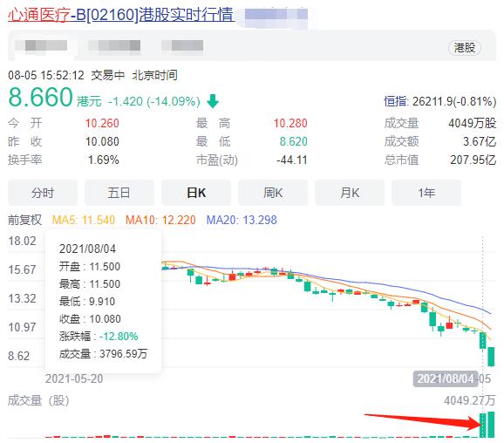The image size is (504, 443).
Task: Click the 2021/08/04 date marker on the axis
Action: click(x=446, y=378)
